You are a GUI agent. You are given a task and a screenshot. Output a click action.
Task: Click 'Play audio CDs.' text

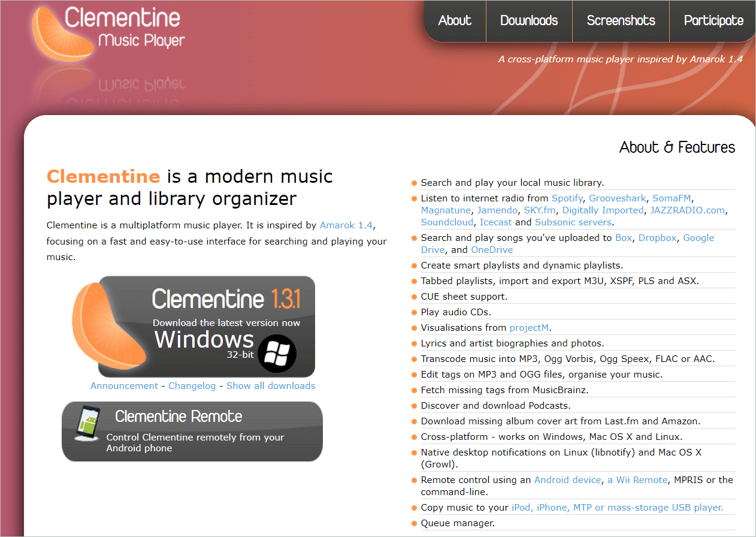(x=456, y=312)
